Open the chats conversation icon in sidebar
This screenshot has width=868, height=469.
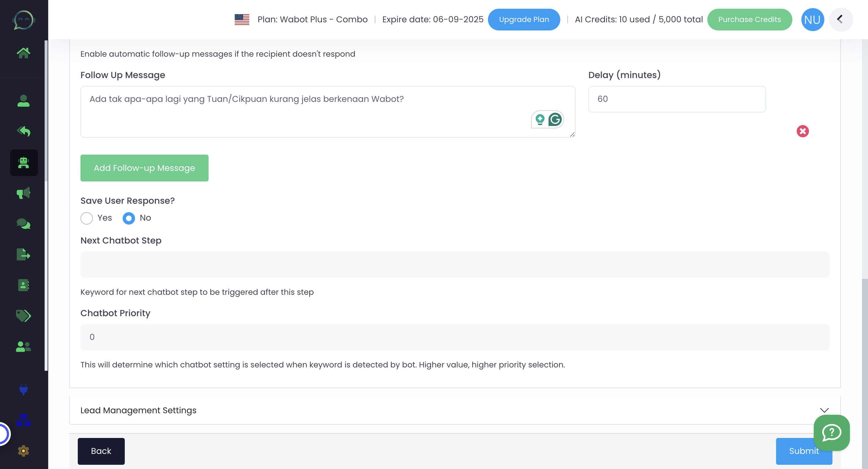[23, 223]
